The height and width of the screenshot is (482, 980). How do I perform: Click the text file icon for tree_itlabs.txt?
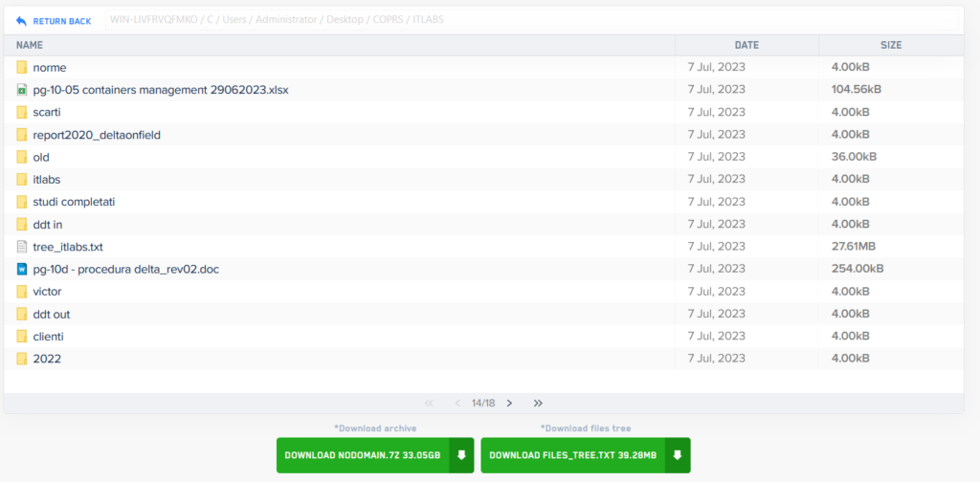coord(22,247)
